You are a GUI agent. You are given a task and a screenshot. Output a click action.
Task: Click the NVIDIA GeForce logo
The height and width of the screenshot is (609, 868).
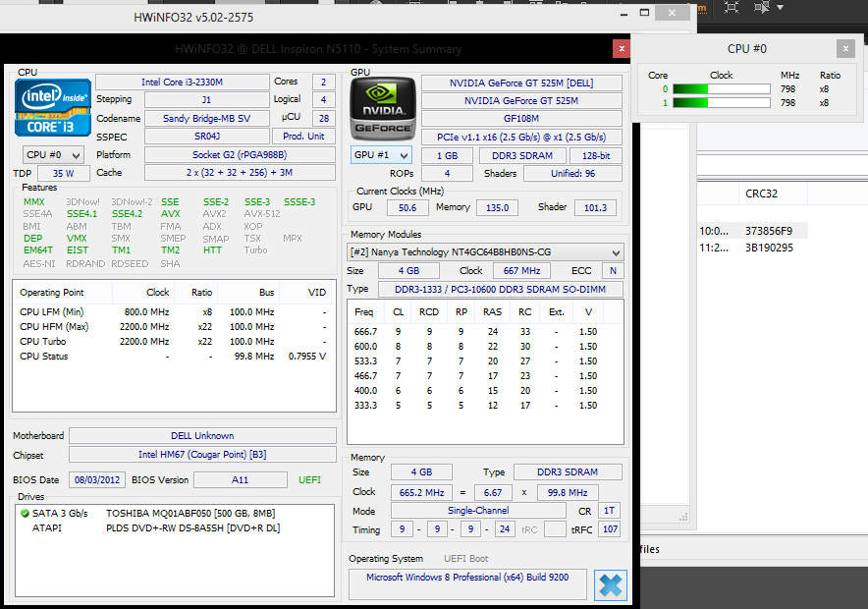click(x=381, y=107)
